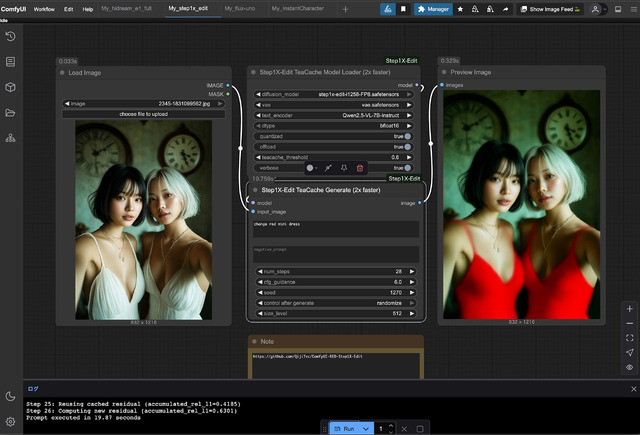This screenshot has height=435, width=640.
Task: Open settings gear in sidebar
Action: (11, 422)
